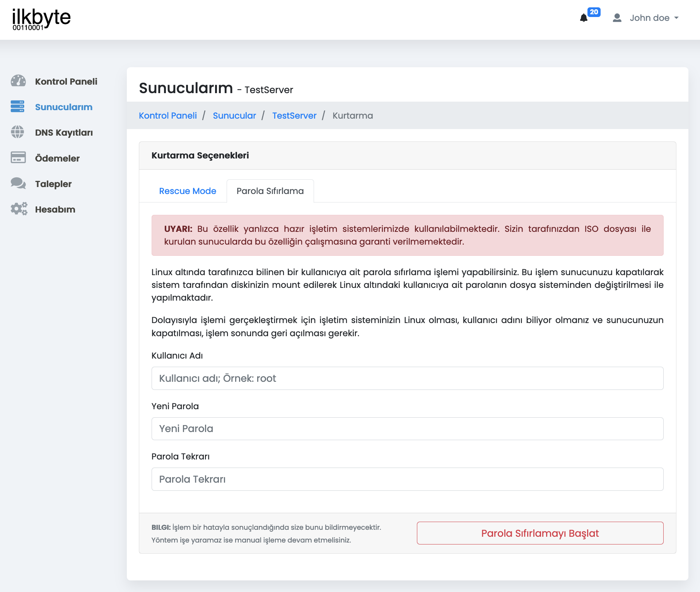
Task: Click the Parola Tekrarı field label
Action: pyautogui.click(x=181, y=456)
